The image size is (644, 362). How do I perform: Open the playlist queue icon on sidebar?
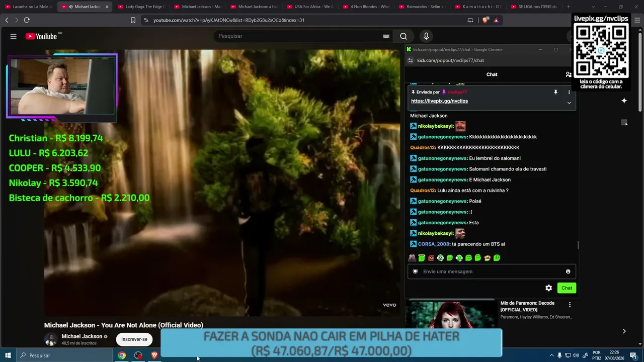(x=624, y=122)
